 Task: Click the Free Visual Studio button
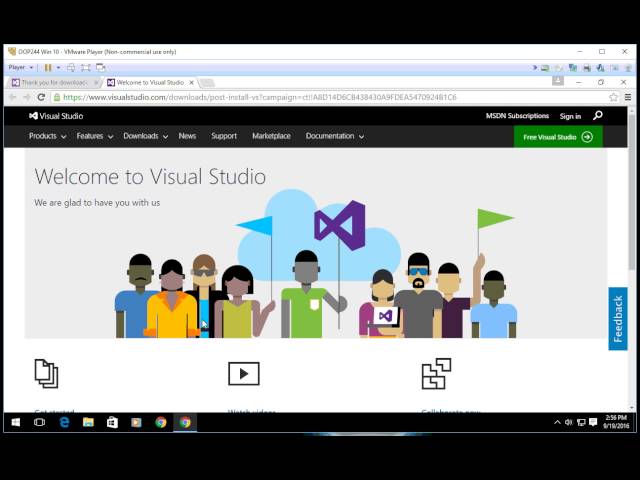click(x=558, y=137)
